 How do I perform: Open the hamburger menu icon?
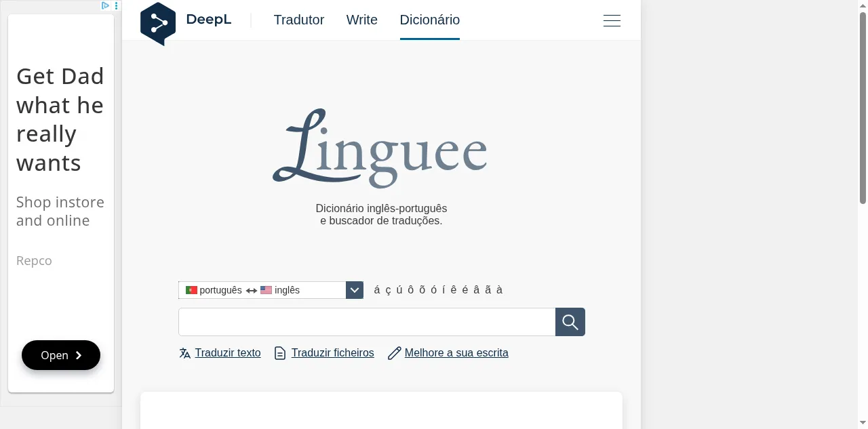[x=612, y=21]
